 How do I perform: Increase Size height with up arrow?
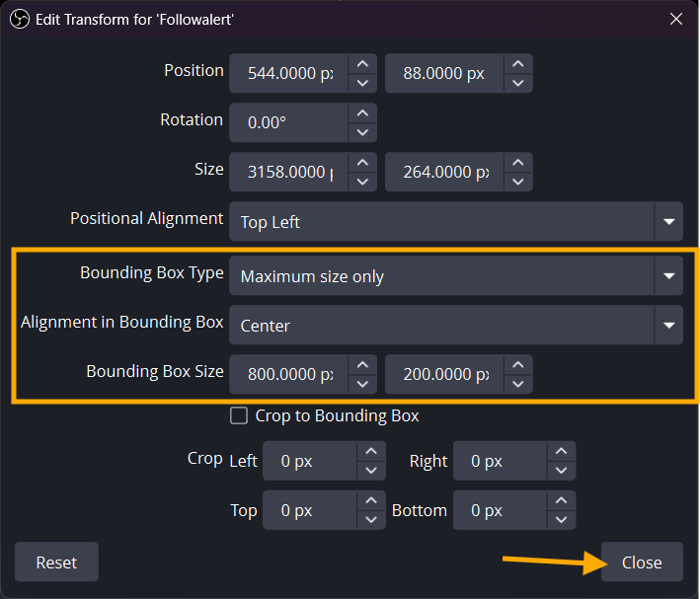518,162
